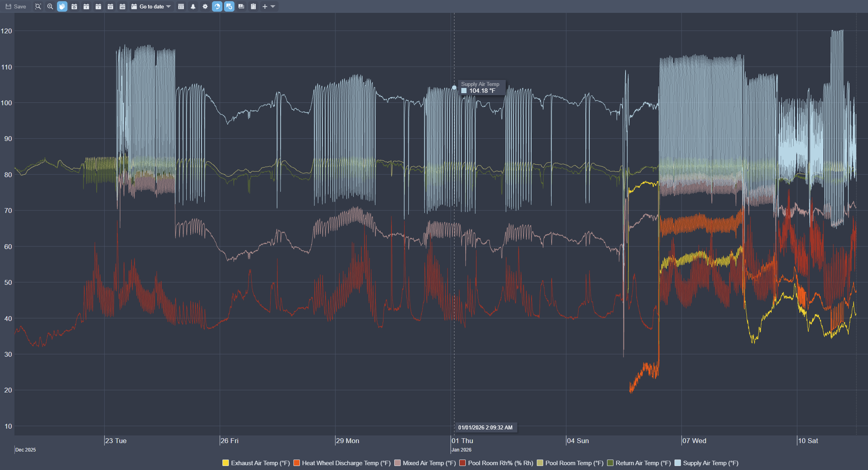Open the Go to date dropdown
The image size is (868, 470).
tap(151, 6)
